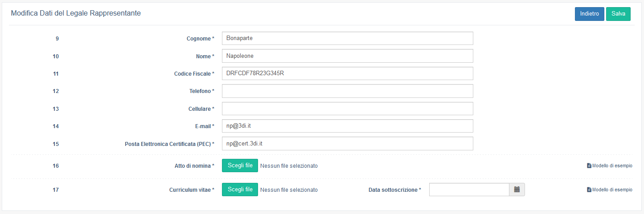
Task: Open Modello di esempio for Curriculum vitae
Action: [x=612, y=190]
